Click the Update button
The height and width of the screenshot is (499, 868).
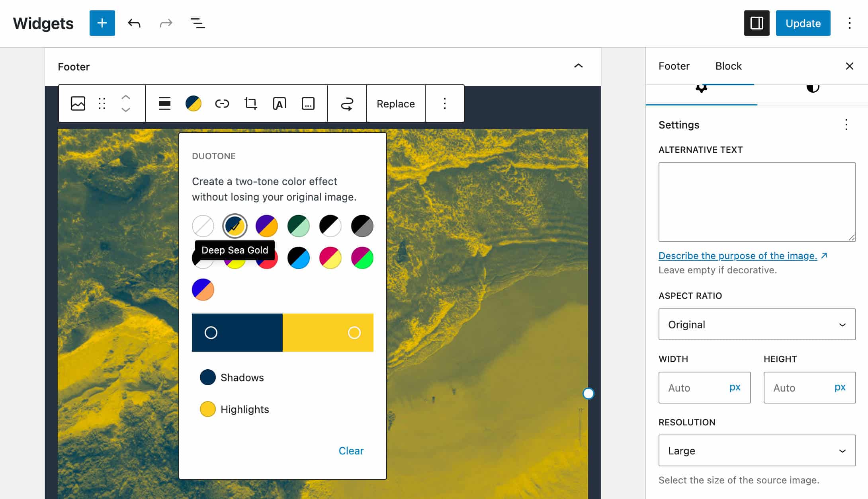[x=803, y=23]
